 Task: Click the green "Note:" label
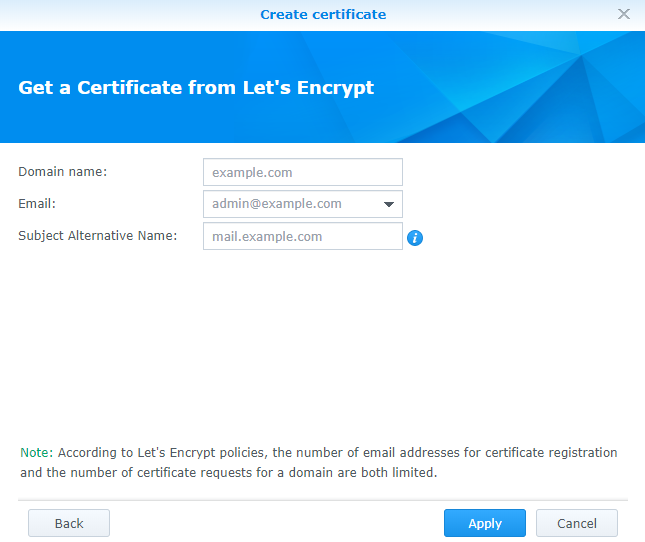pyautogui.click(x=37, y=452)
